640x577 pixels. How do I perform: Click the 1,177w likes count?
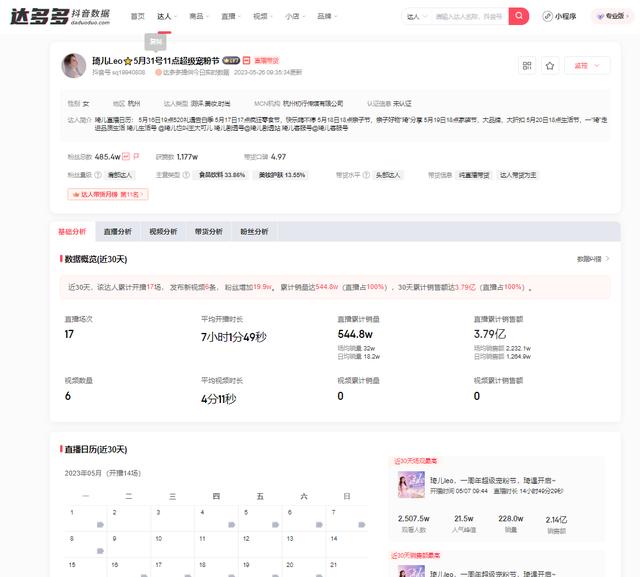coord(187,157)
